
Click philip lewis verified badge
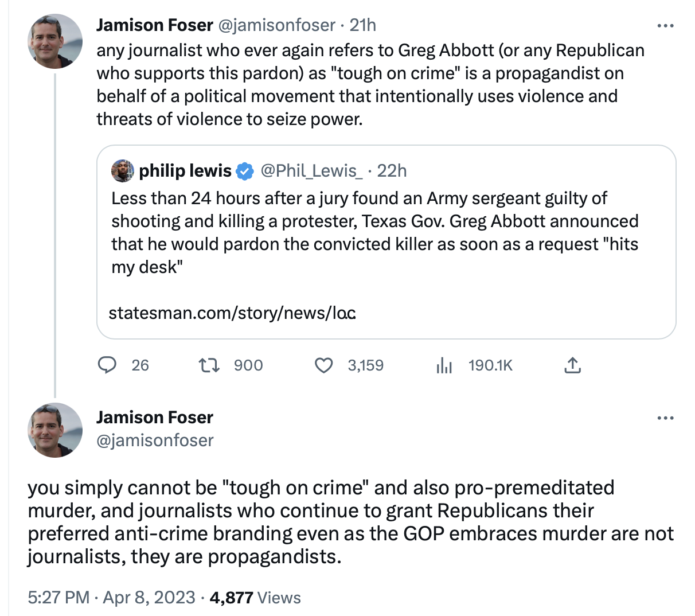245,171
